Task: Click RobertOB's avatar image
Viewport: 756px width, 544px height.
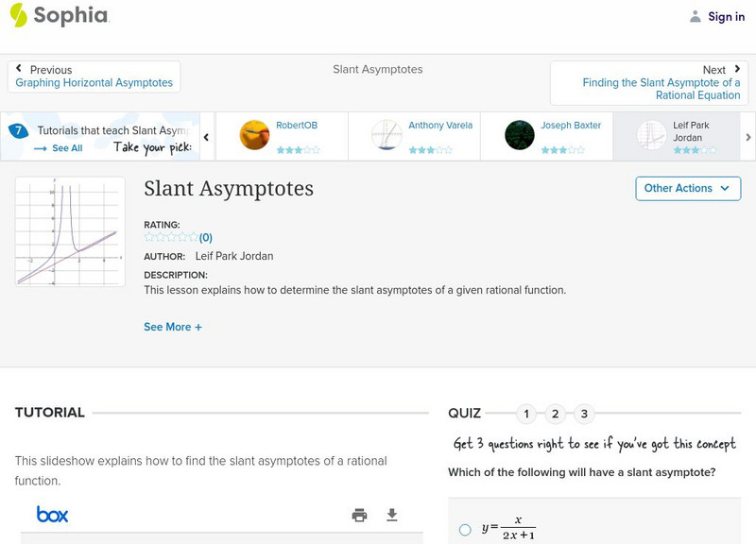Action: (254, 135)
